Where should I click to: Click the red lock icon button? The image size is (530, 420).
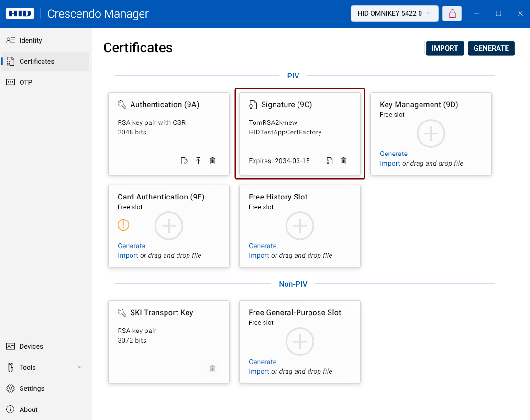(452, 13)
